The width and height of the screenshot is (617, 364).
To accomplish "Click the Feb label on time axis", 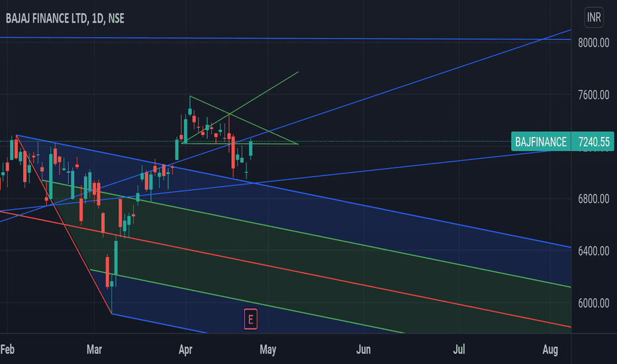I will 7,349.
